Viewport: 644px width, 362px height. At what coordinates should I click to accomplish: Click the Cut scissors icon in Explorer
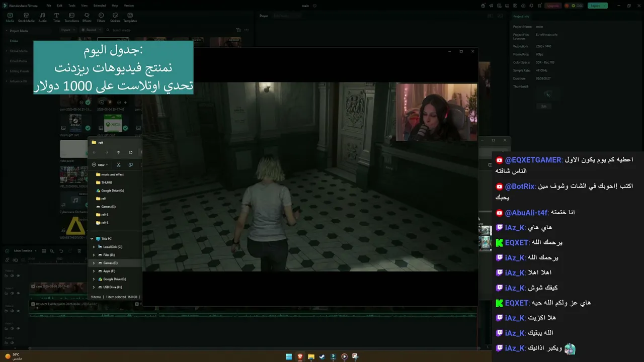pos(118,165)
